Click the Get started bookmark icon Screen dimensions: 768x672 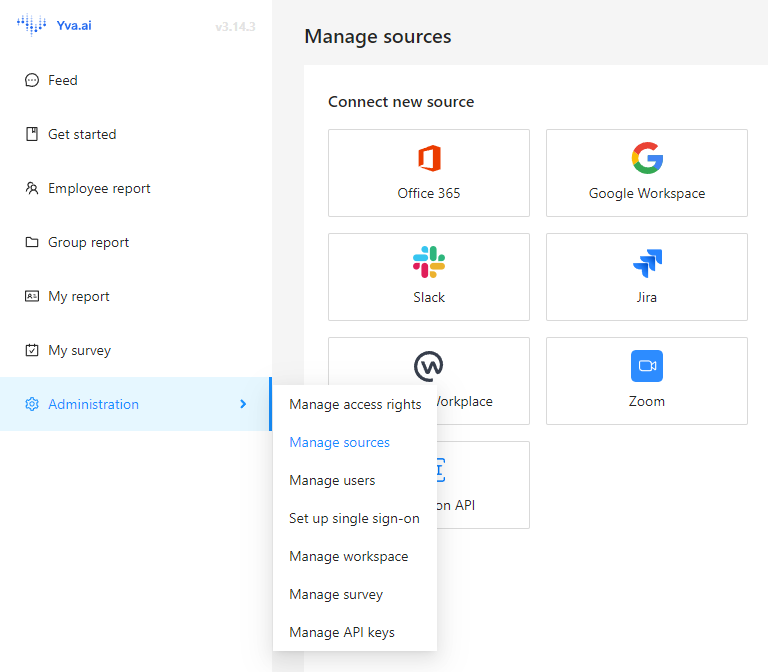click(32, 134)
